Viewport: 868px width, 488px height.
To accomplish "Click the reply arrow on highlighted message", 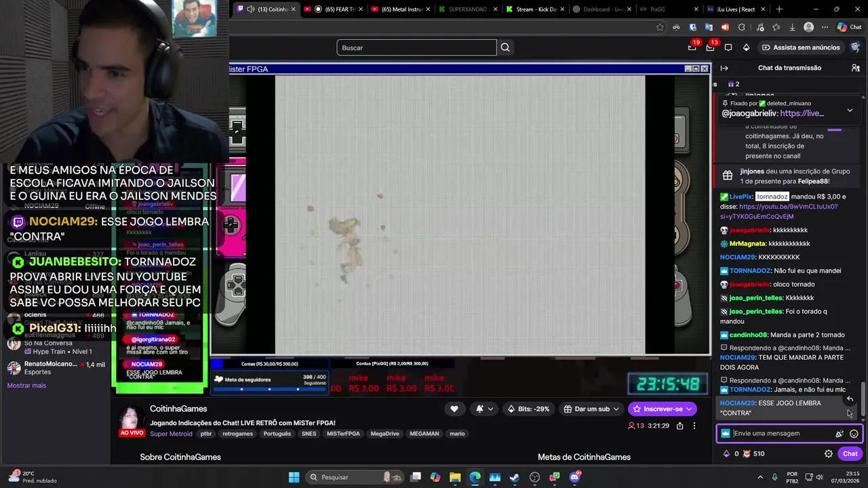I will pos(850,399).
